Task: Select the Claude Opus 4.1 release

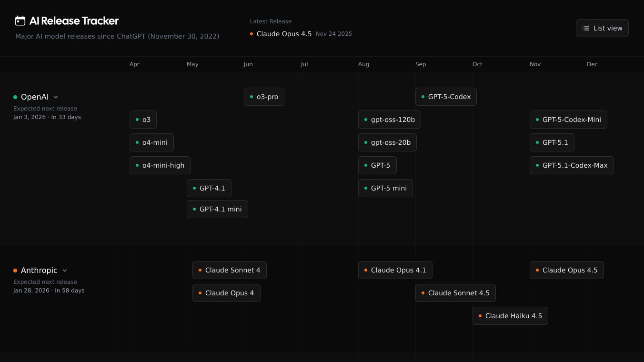Action: coord(395,270)
